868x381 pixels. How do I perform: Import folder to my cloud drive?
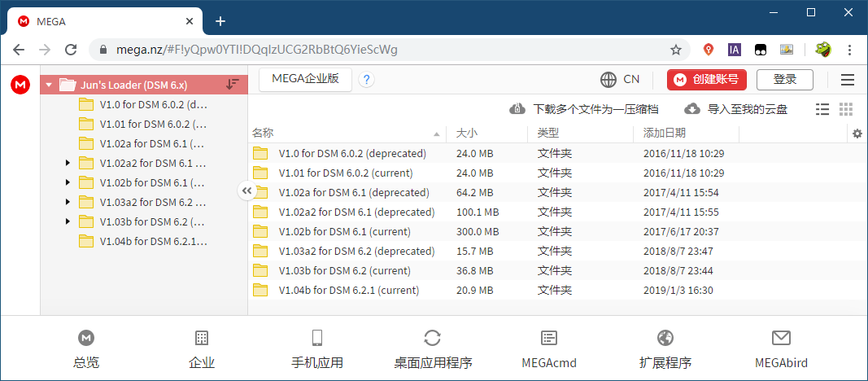[735, 109]
